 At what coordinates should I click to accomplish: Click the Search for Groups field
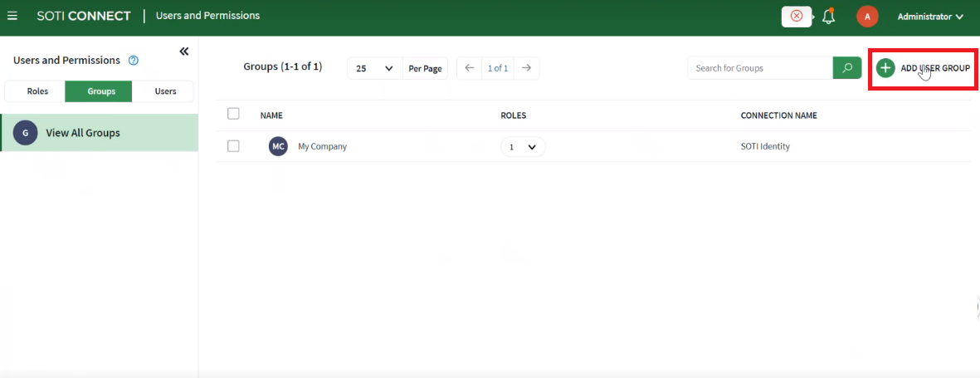click(759, 68)
